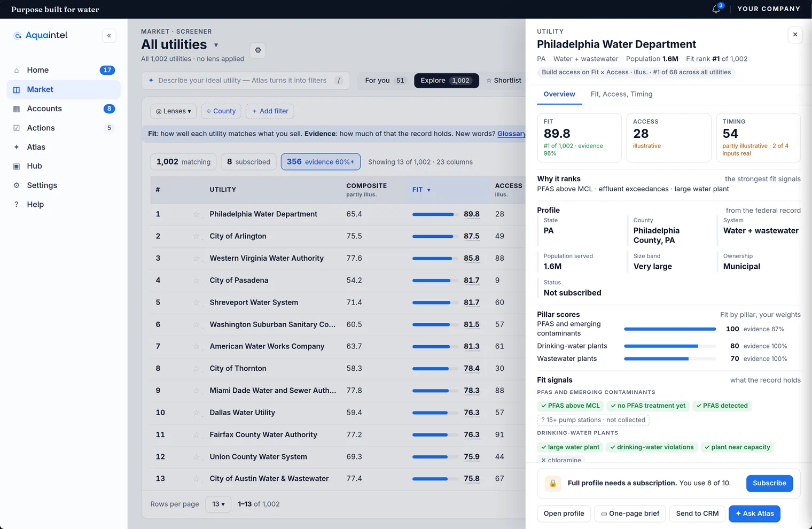Click the Hub icon in sidebar
Image resolution: width=812 pixels, height=529 pixels.
(x=17, y=166)
